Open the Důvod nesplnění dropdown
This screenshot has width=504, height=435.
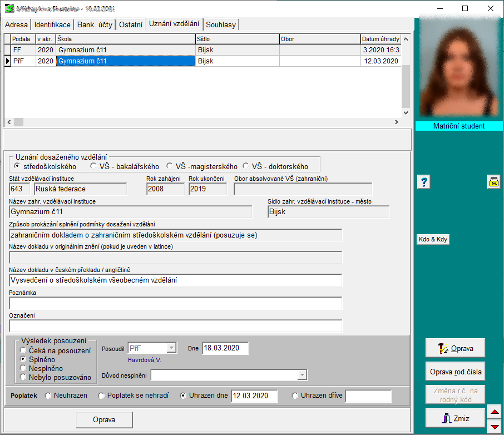tap(302, 375)
